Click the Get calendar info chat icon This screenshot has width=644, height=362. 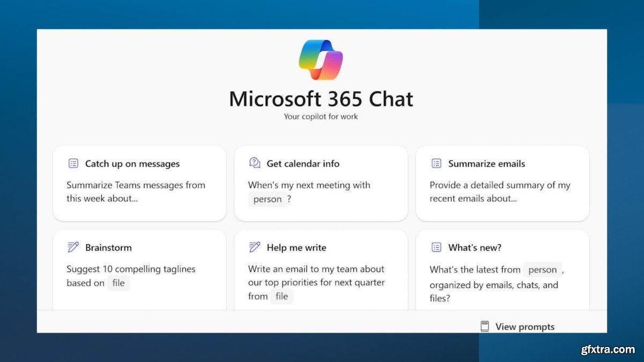254,163
